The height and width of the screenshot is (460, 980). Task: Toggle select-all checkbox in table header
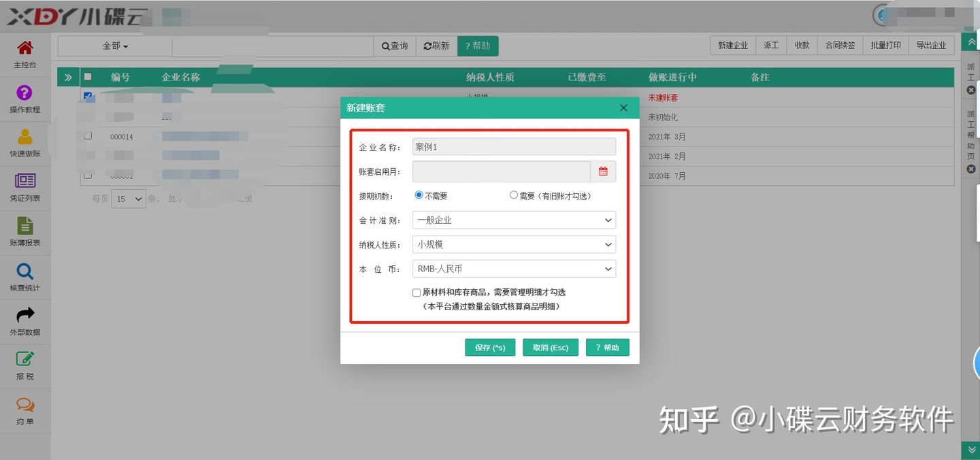coord(87,77)
